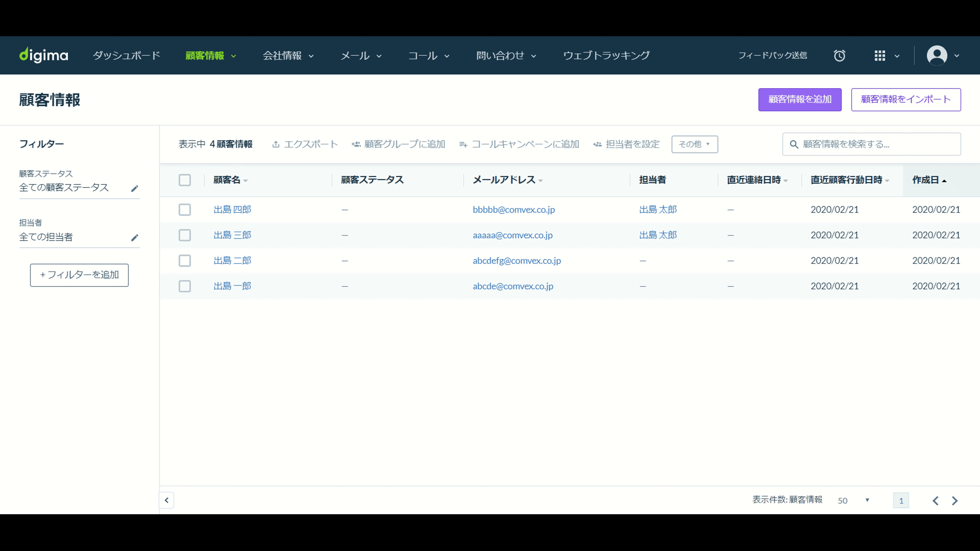
Task: Click 全ての担当者 filter value
Action: (x=46, y=237)
